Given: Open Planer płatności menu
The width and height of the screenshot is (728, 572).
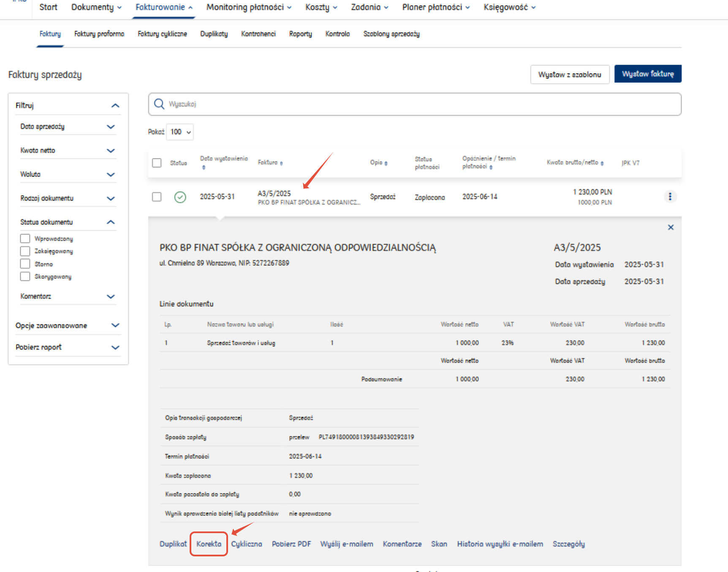Looking at the screenshot, I should (436, 7).
